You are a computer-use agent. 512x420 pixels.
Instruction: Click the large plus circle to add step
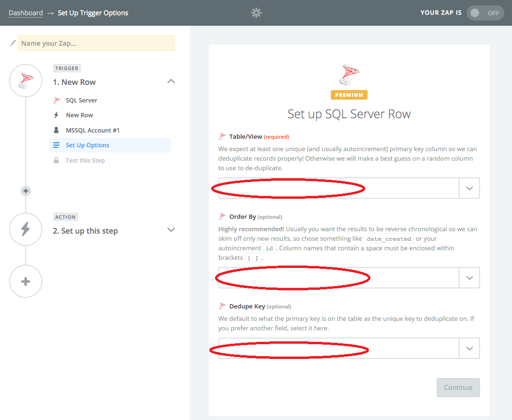click(26, 281)
